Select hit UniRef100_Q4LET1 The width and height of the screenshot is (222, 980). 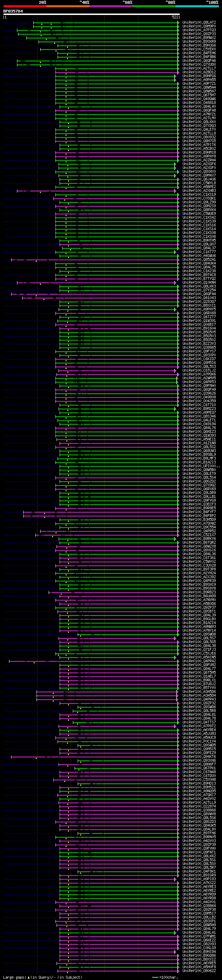tap(199, 420)
